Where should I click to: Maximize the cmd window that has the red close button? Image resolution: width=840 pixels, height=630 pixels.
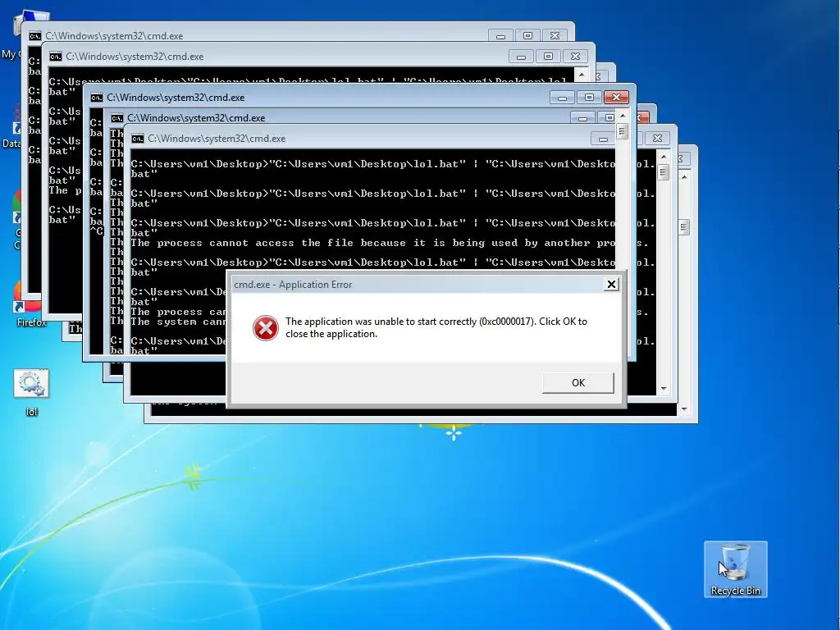[x=589, y=98]
